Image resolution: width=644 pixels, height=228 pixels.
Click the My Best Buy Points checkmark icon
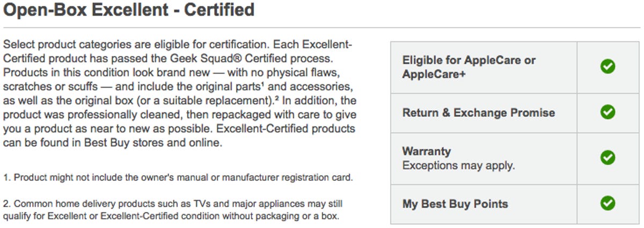point(608,204)
